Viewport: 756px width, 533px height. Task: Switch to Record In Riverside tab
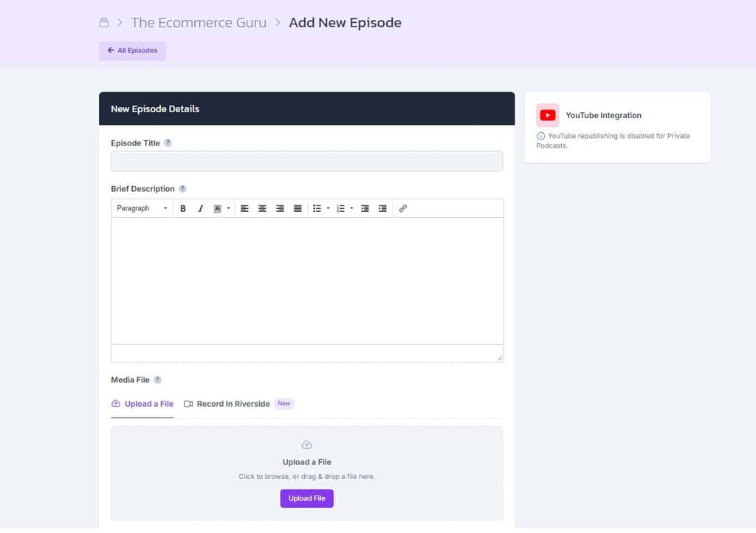coord(227,404)
